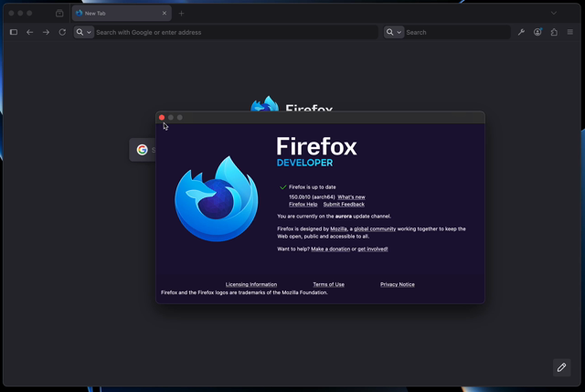Open the Submit Feedback link
Screen dimensions: 585x392
tap(344, 205)
